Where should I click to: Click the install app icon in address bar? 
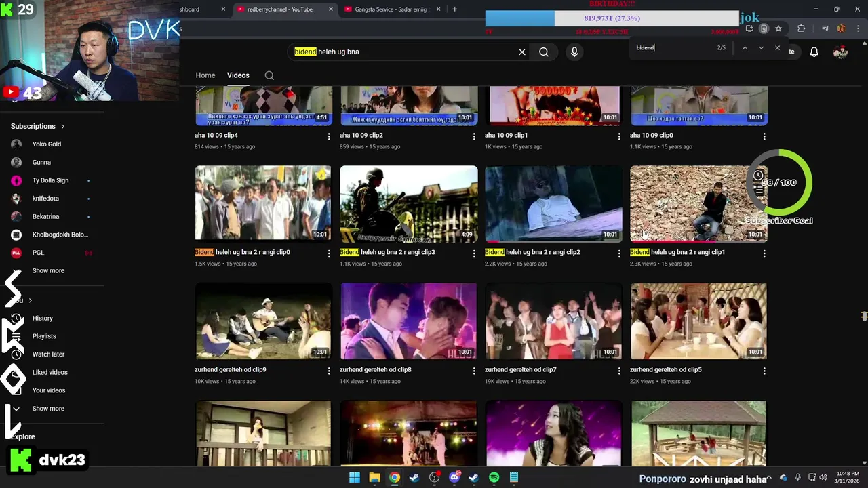click(x=749, y=28)
